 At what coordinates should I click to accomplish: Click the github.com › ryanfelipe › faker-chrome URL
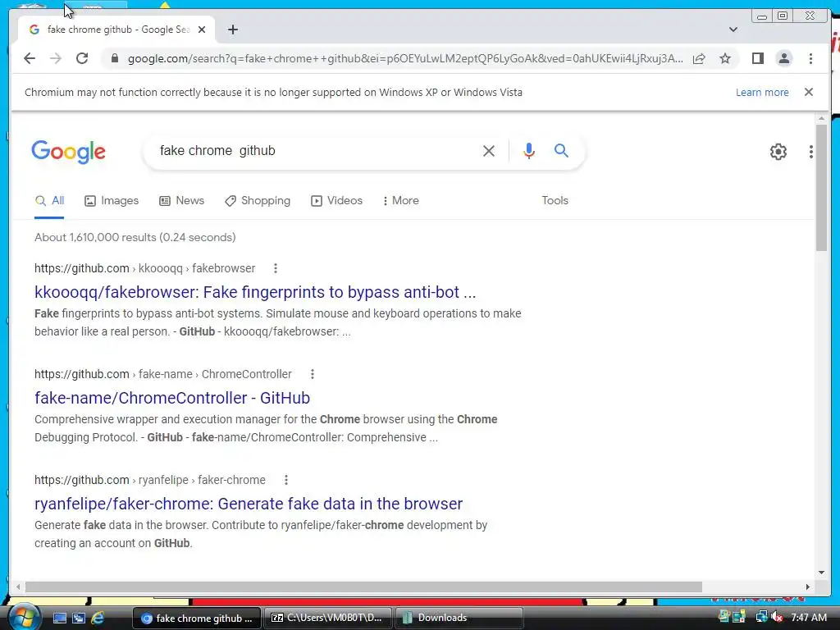point(150,480)
